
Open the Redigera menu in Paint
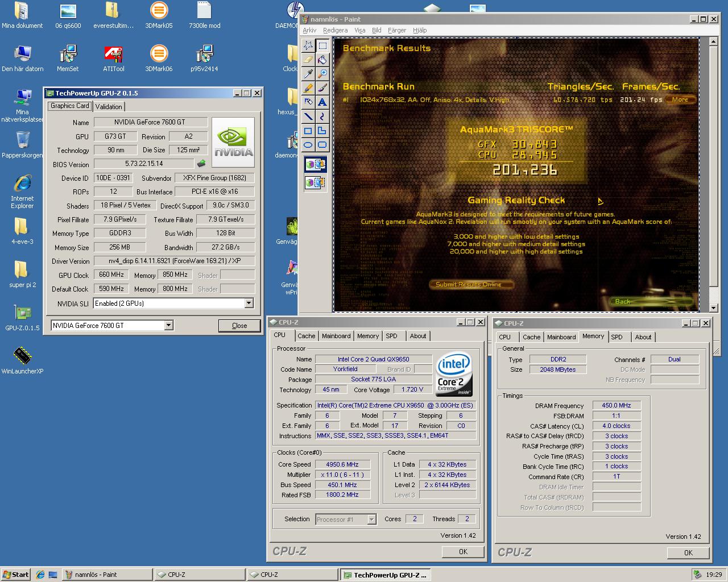click(335, 30)
